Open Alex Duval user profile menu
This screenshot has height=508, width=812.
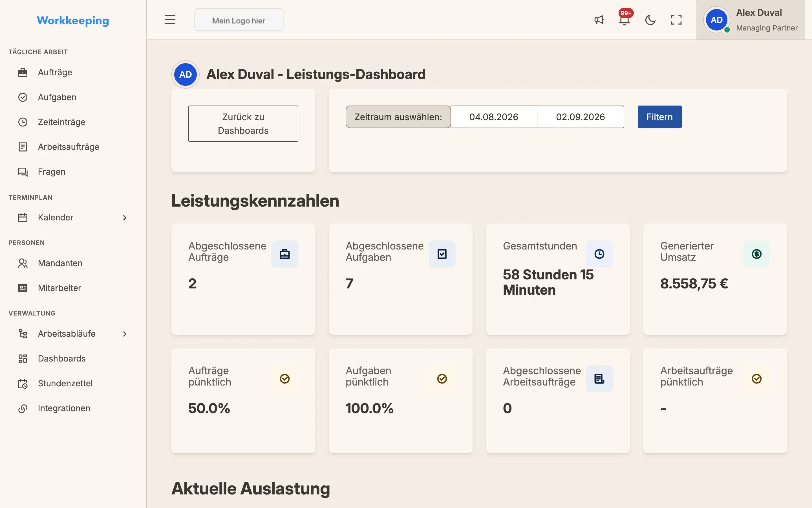coord(750,20)
